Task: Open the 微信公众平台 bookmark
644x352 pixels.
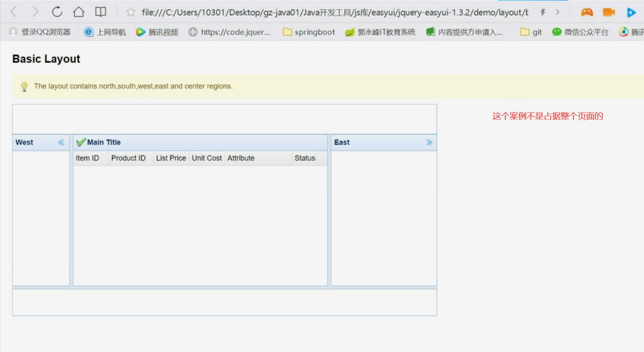Action: pos(580,32)
